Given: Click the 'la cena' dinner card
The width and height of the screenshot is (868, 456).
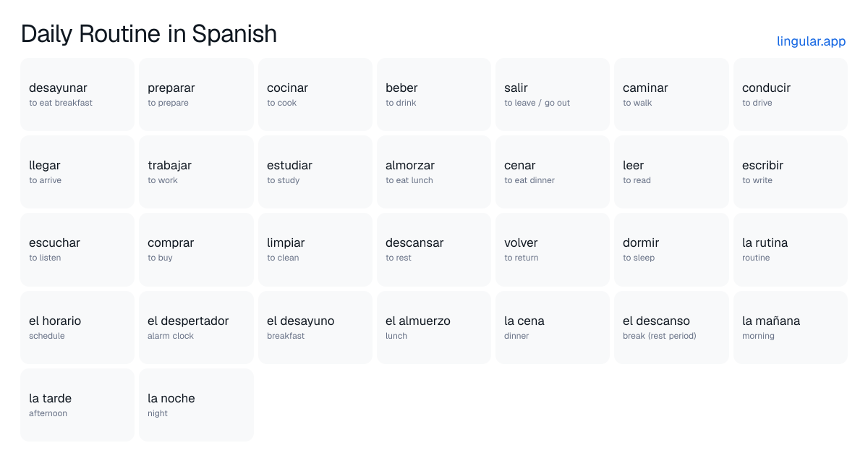Looking at the screenshot, I should tap(553, 327).
